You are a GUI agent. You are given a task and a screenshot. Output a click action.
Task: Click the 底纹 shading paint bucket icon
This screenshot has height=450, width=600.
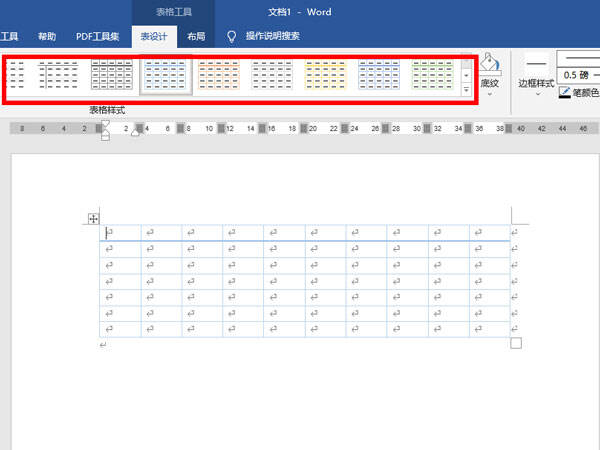pyautogui.click(x=489, y=65)
